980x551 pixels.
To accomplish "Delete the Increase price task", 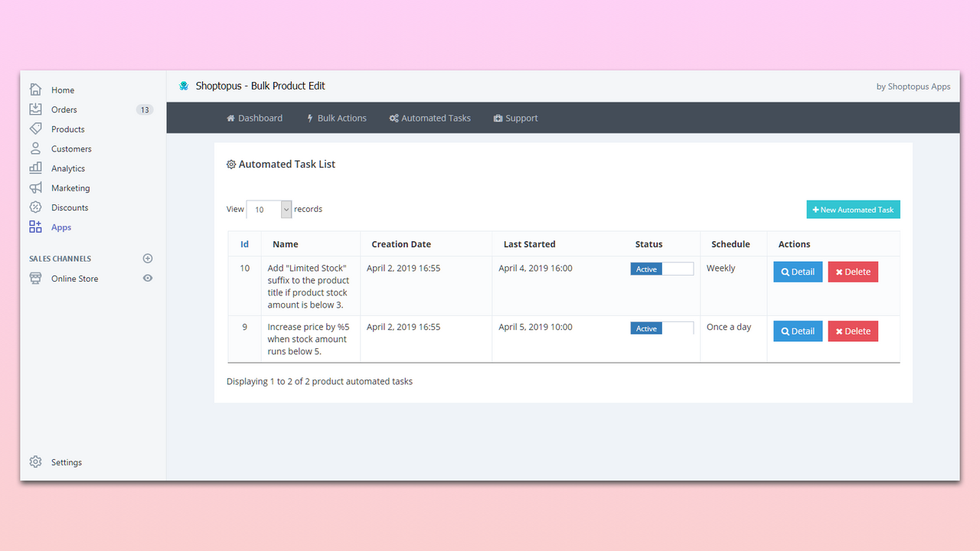I will 853,331.
